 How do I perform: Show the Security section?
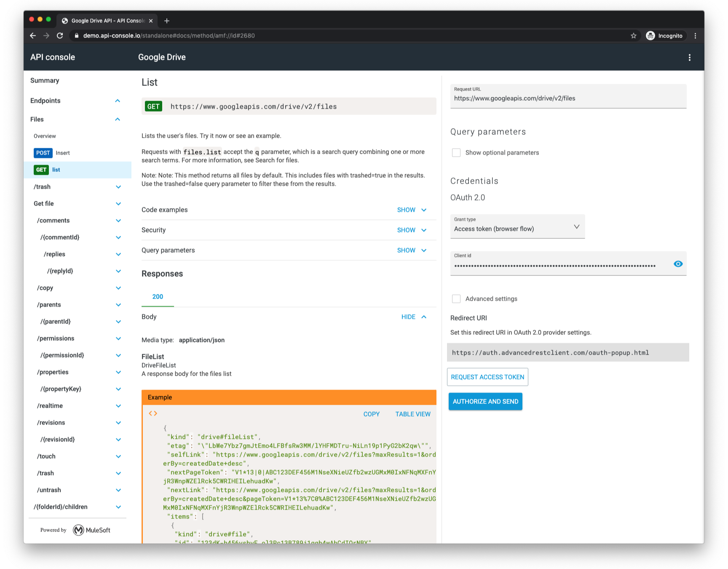(x=412, y=230)
